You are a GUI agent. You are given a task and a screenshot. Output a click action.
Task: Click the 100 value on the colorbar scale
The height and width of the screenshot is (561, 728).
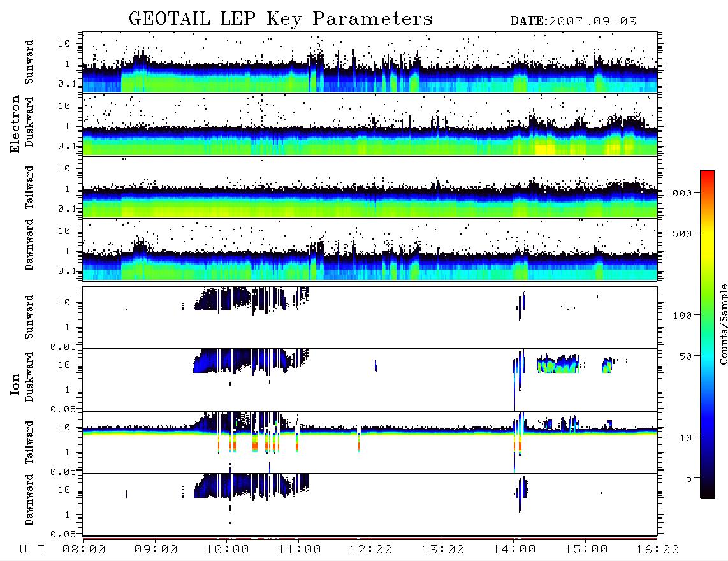click(682, 316)
